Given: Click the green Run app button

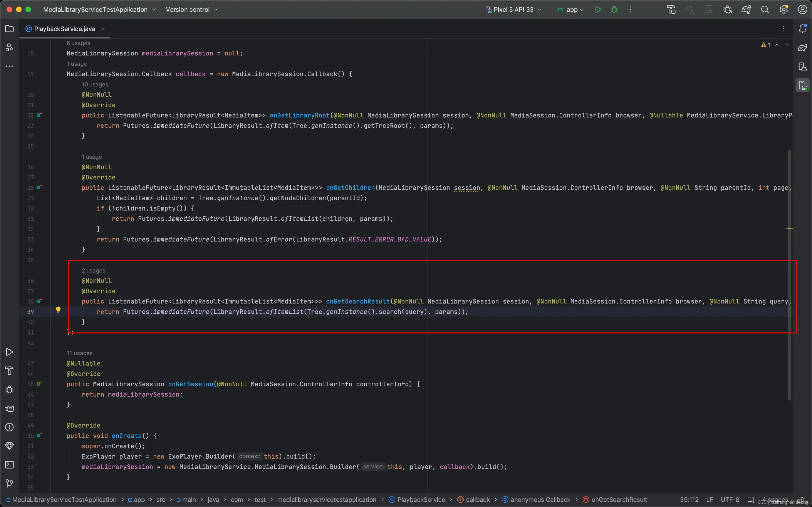Looking at the screenshot, I should tap(598, 9).
